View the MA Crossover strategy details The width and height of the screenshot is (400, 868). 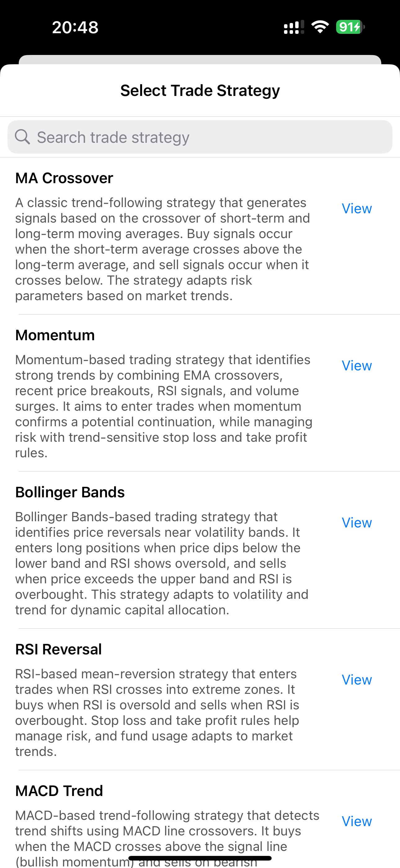coord(357,209)
